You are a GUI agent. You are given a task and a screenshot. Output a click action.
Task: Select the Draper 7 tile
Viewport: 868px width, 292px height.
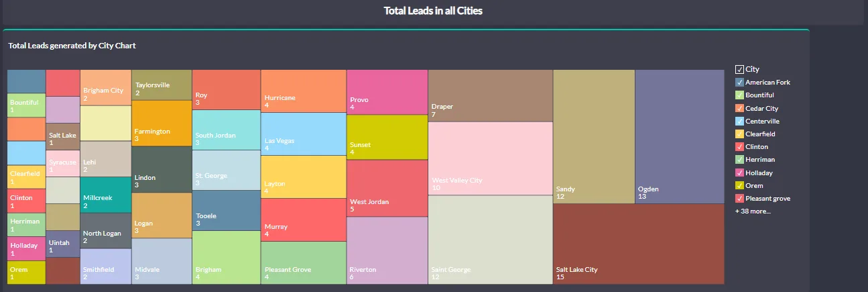(x=490, y=95)
